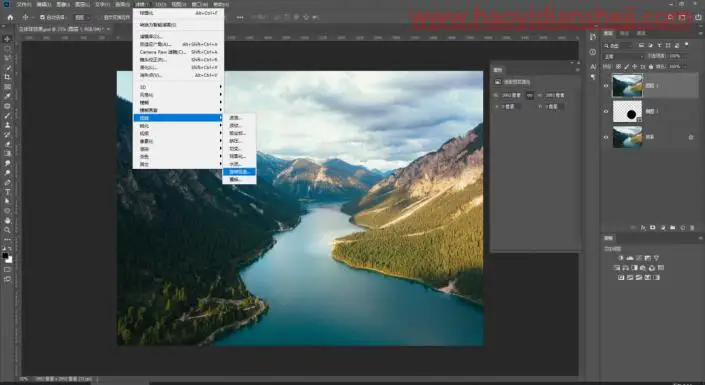Click Edit Toolbar three-dots in toolbox
This screenshot has width=705, height=385.
(7, 240)
